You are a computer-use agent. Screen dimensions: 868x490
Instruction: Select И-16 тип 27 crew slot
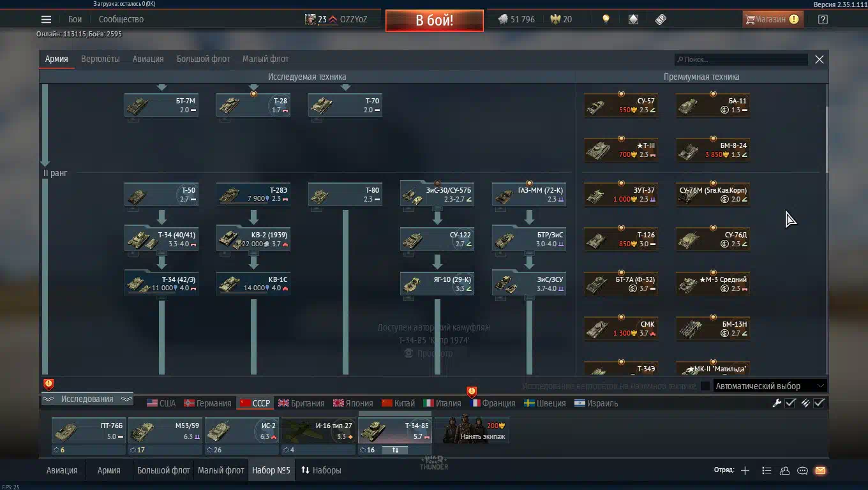[318, 431]
